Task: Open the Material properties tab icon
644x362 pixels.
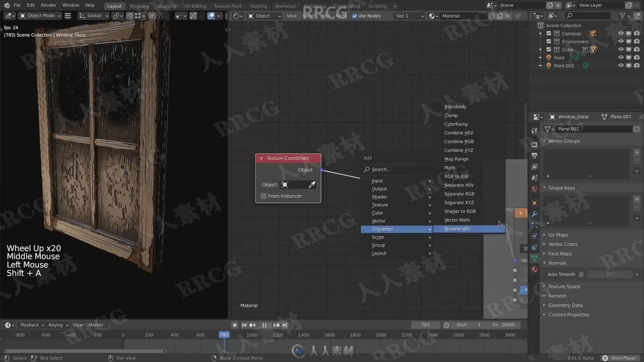Action: point(535,269)
